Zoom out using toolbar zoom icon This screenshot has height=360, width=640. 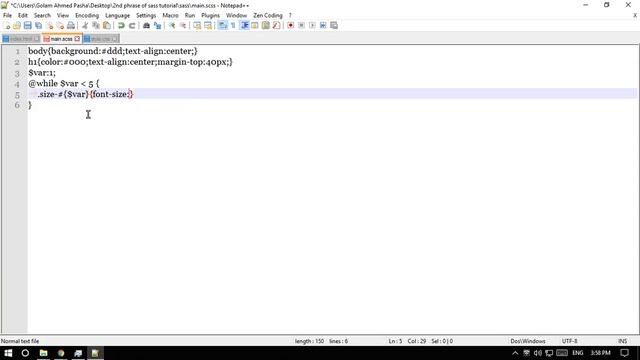point(183,25)
